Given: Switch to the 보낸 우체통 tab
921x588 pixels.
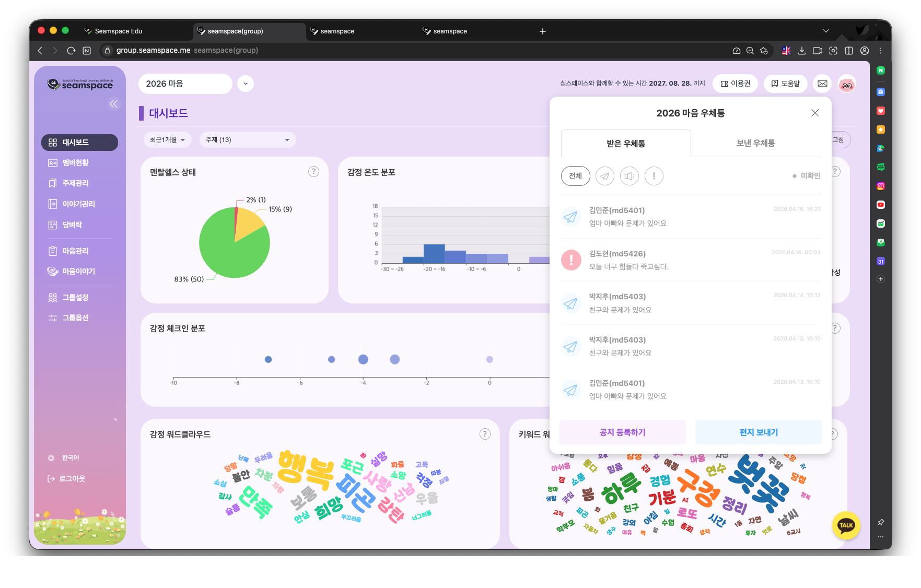Looking at the screenshot, I should point(755,143).
